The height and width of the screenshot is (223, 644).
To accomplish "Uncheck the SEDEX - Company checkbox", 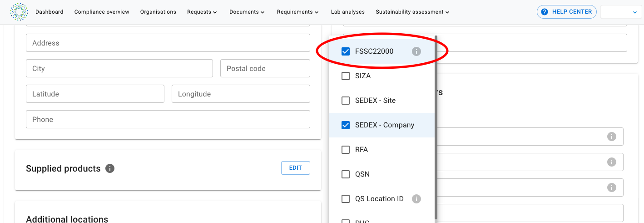I will coord(346,125).
